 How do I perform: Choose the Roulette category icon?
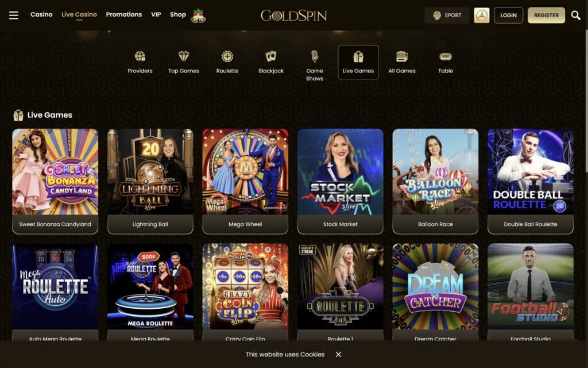(227, 56)
